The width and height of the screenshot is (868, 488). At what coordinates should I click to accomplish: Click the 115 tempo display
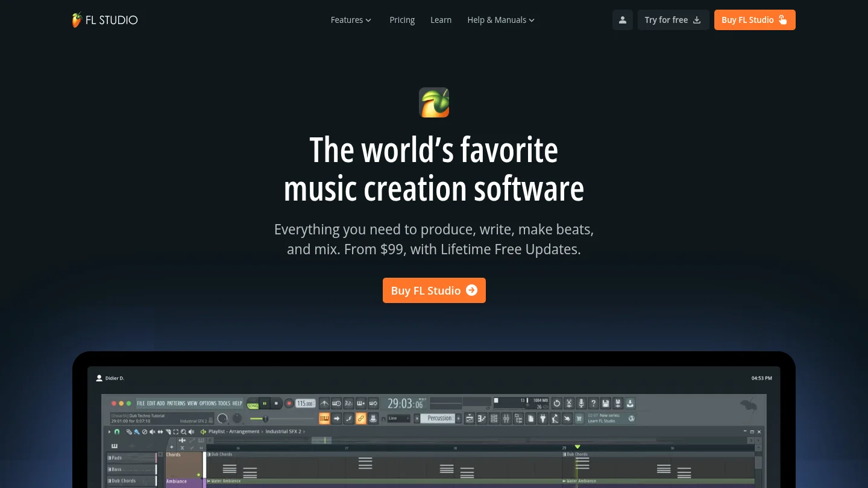pyautogui.click(x=305, y=403)
